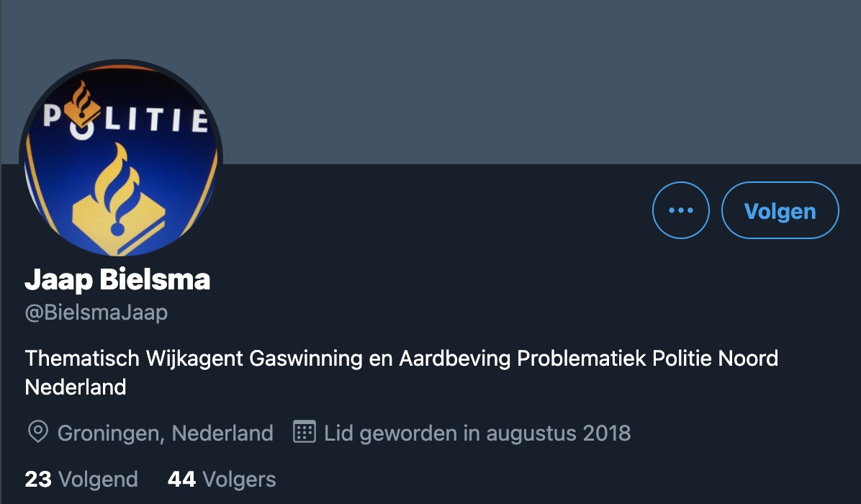
Task: Click the large flame logo in the avatar
Action: [x=119, y=198]
